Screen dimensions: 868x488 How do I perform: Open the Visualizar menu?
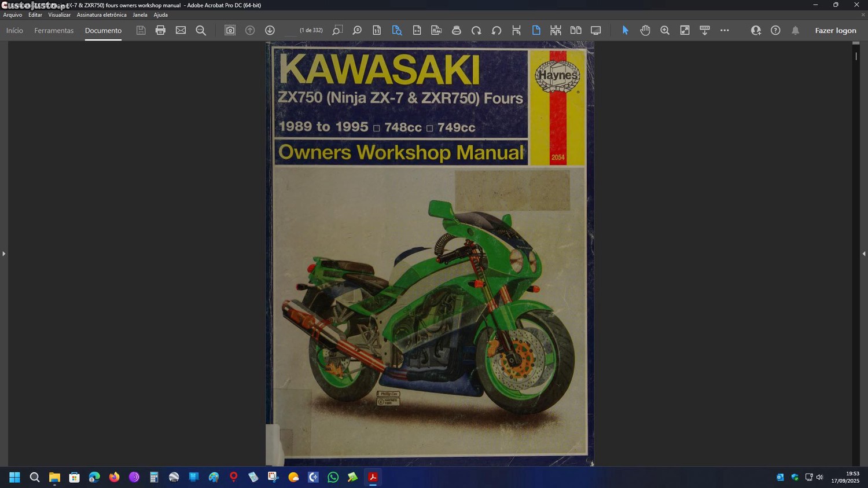(x=59, y=15)
